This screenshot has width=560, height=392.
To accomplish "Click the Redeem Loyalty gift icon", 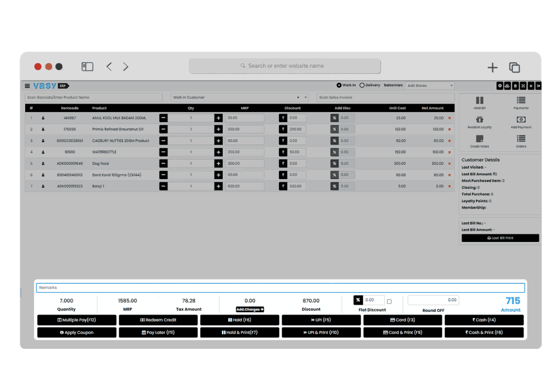I will pos(479,120).
